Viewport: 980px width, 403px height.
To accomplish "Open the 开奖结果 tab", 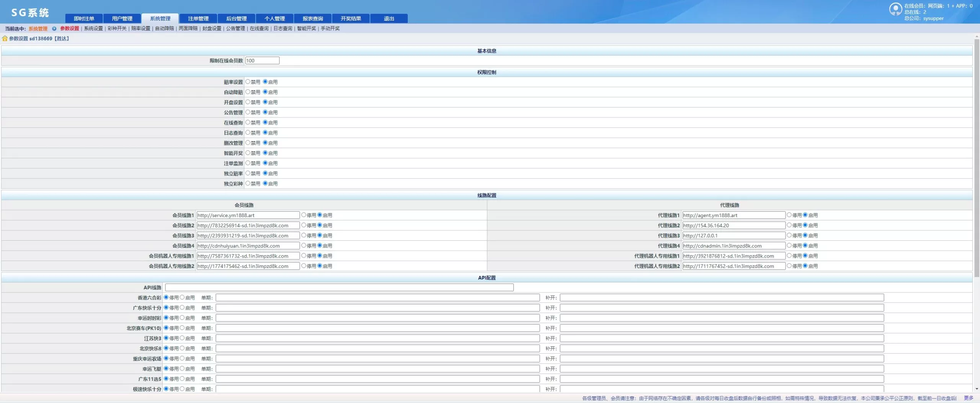I will (x=351, y=19).
